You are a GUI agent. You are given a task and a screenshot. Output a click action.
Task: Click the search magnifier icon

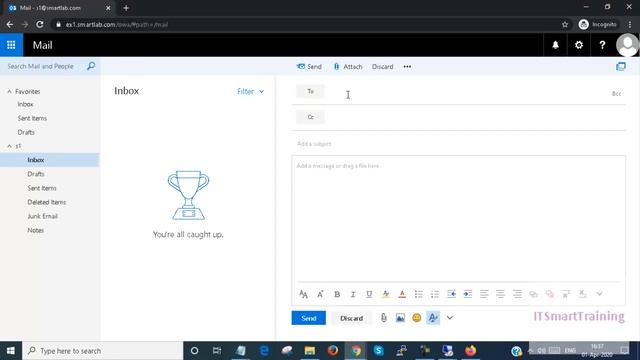click(x=91, y=66)
